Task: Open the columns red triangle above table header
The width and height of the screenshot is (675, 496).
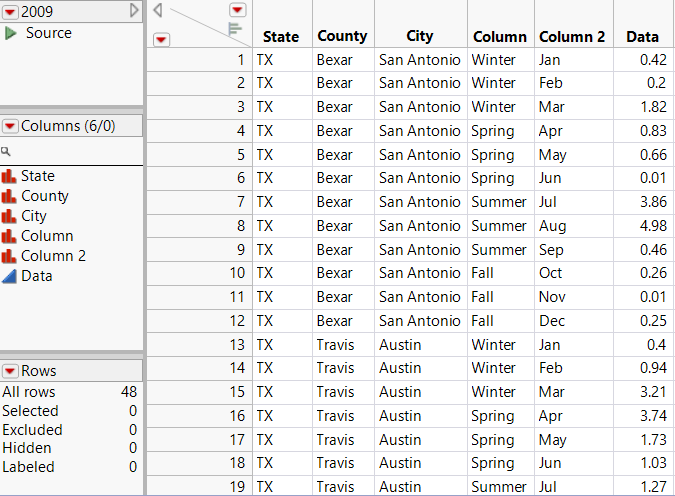Action: point(237,10)
